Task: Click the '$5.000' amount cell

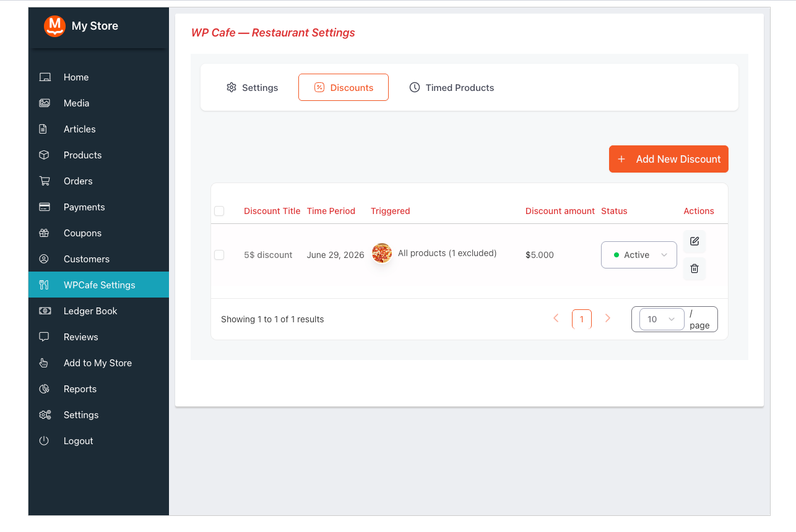Action: point(540,255)
